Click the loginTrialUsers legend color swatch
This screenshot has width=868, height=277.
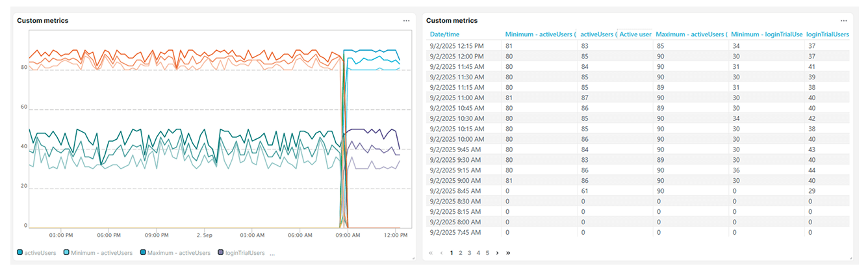point(222,253)
